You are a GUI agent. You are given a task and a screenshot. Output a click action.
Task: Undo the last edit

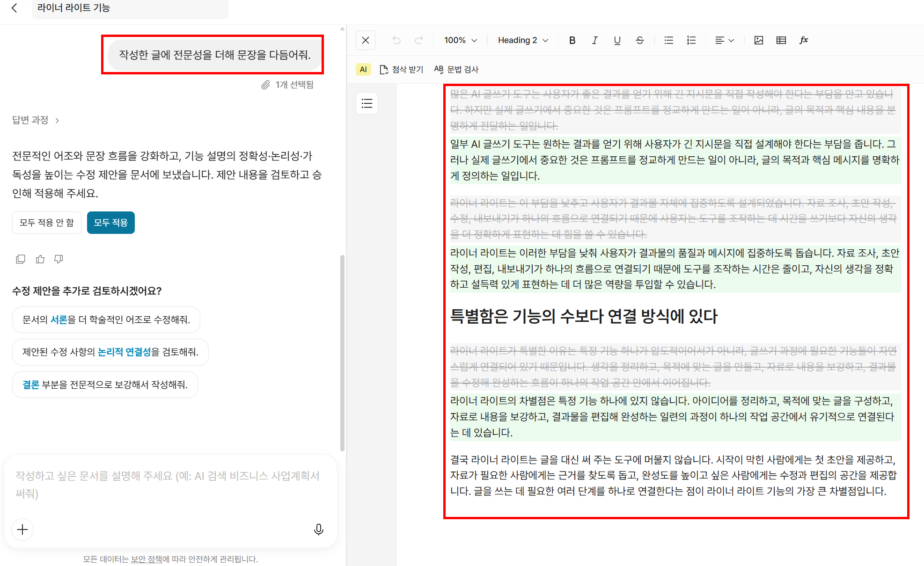pyautogui.click(x=396, y=40)
